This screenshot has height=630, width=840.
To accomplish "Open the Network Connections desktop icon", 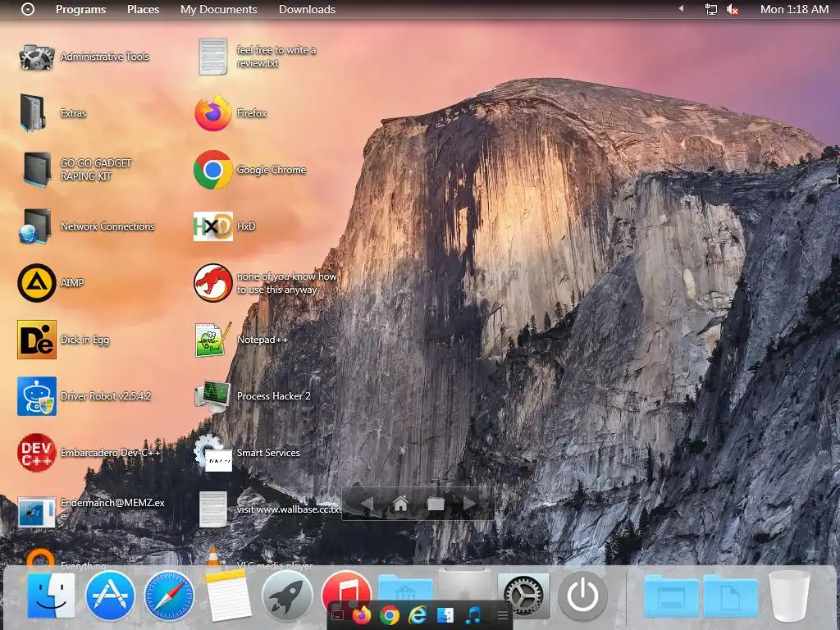I will 36,226.
